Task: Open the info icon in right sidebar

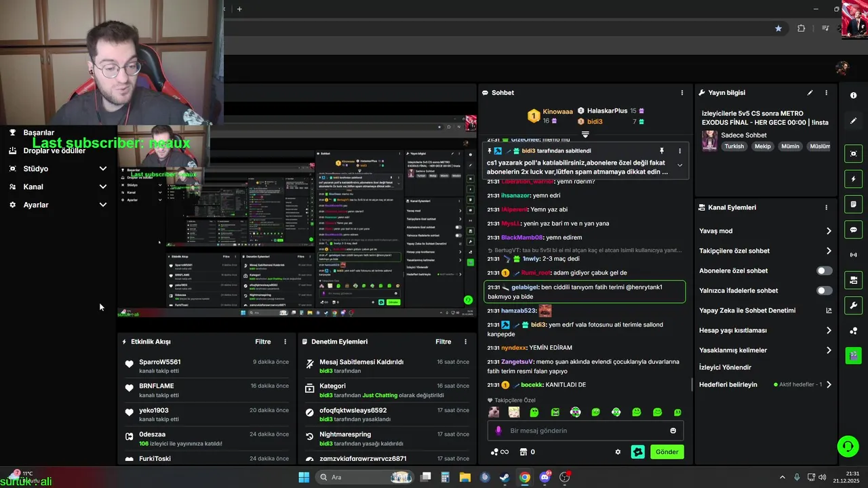Action: [853, 96]
